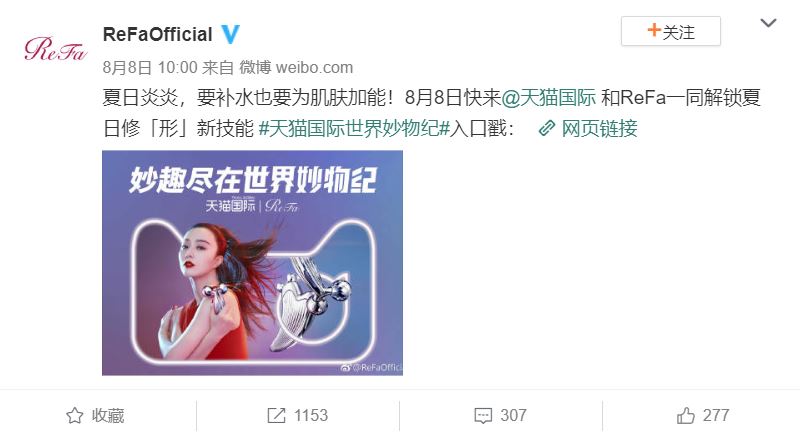Click the thumbs-up like icon
This screenshot has width=800, height=438.
coord(686,416)
